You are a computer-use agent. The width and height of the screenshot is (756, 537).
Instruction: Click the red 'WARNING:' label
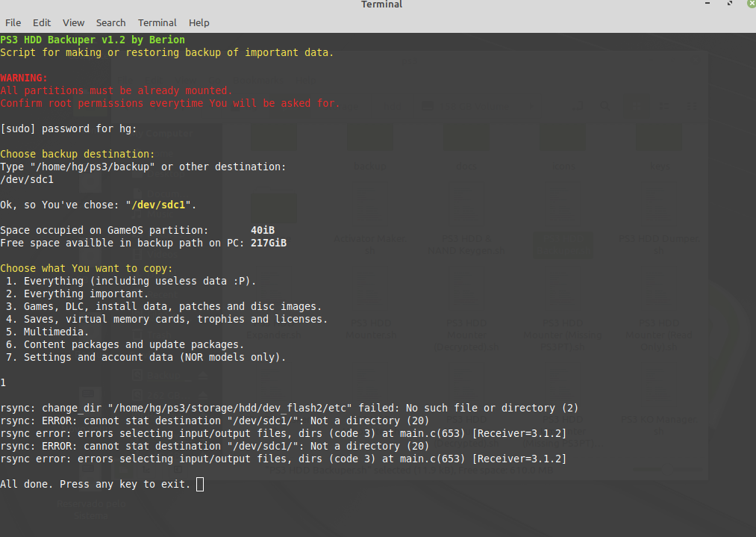pyautogui.click(x=24, y=78)
